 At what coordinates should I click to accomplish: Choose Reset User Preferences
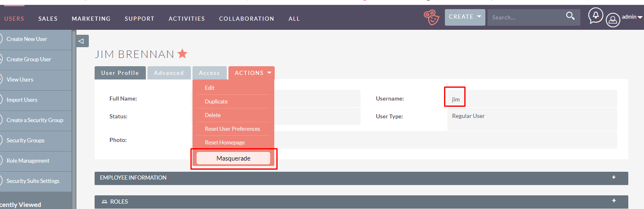point(233,129)
